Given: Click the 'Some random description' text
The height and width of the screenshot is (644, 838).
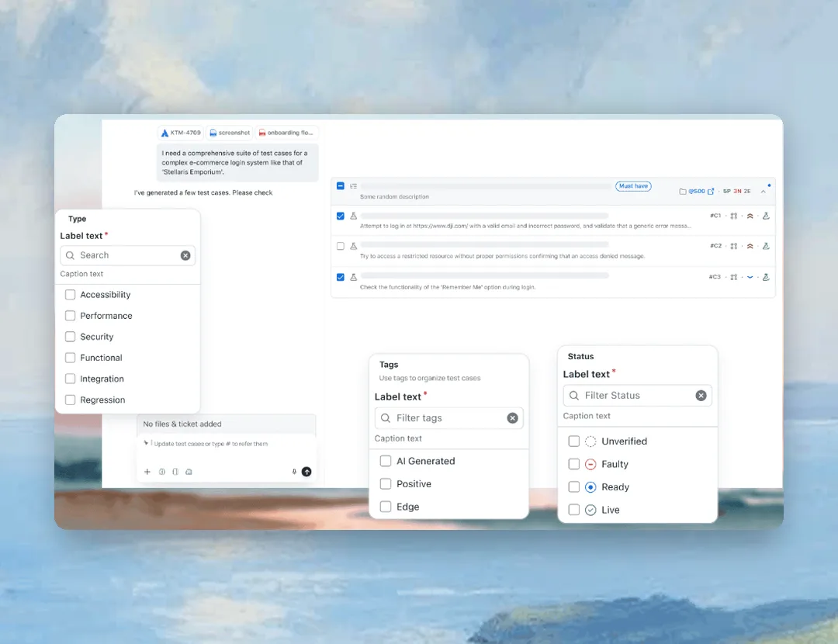Looking at the screenshot, I should click(x=394, y=196).
